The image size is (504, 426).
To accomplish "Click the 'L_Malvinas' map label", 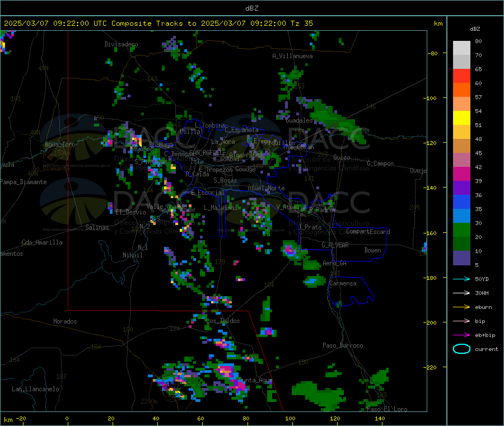I will point(221,208).
